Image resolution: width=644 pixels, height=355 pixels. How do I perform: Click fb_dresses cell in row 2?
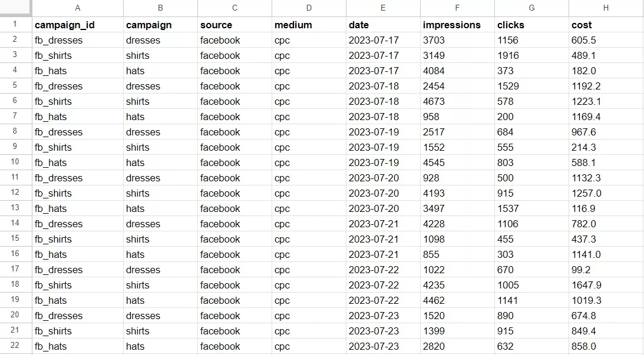point(78,40)
